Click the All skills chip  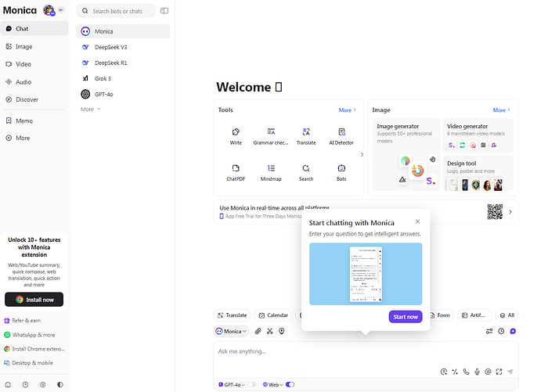pyautogui.click(x=507, y=315)
